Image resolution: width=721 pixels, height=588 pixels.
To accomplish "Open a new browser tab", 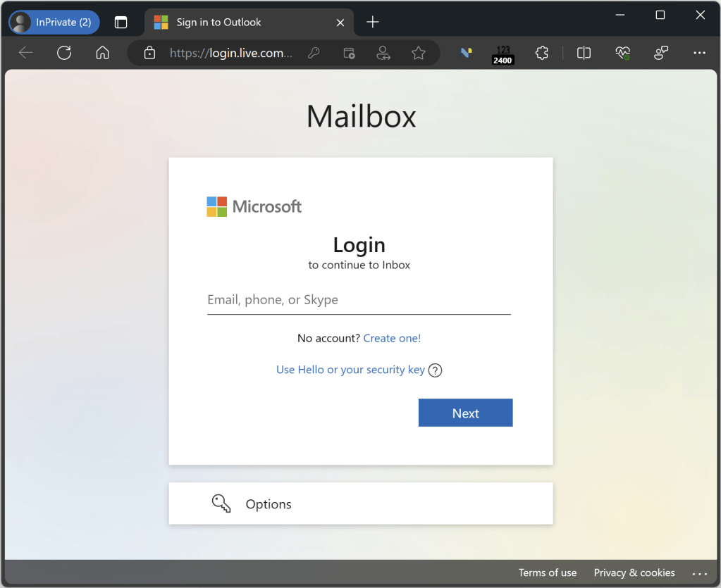I will pyautogui.click(x=373, y=22).
